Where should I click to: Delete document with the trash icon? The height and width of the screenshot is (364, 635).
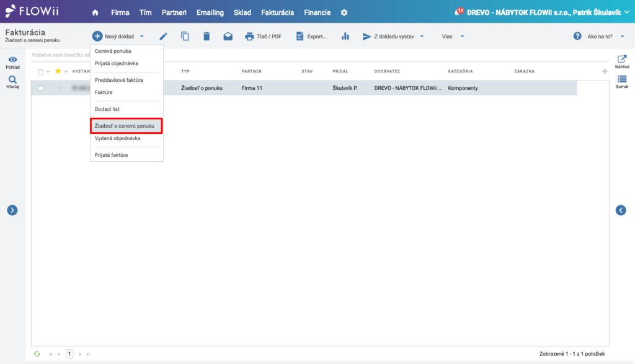click(x=206, y=37)
